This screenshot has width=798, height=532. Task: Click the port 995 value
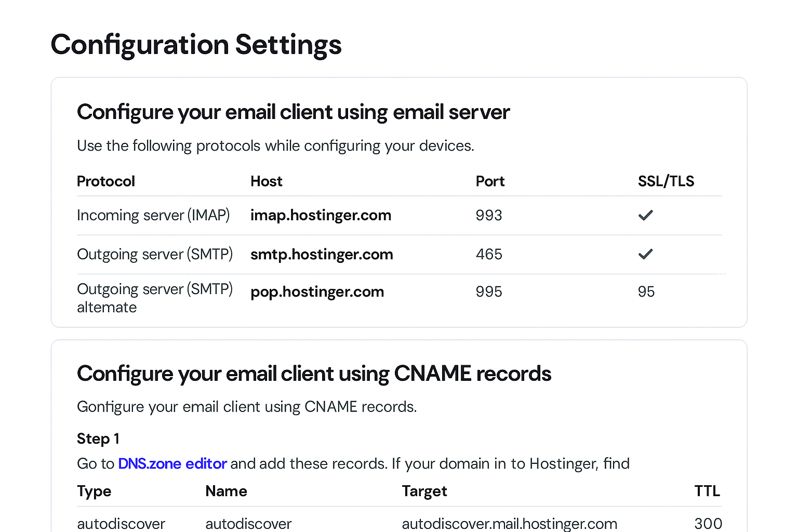coord(489,291)
